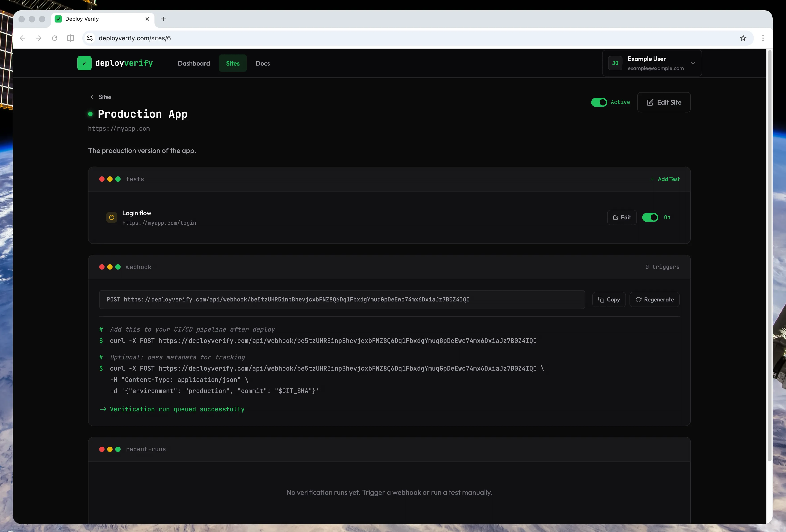Click the reading list icon in the toolbar
This screenshot has width=786, height=532.
[70, 38]
